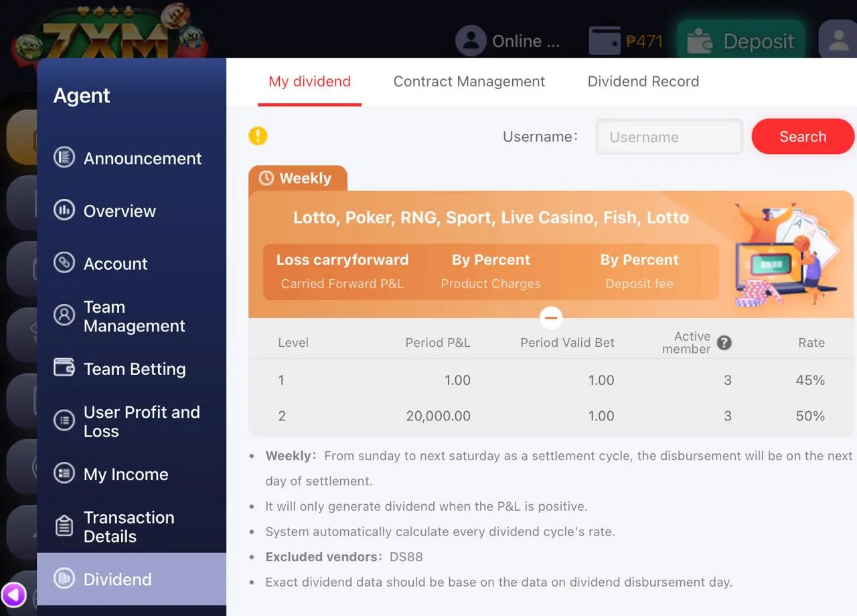
Task: Click the Product Charges label
Action: point(491,284)
